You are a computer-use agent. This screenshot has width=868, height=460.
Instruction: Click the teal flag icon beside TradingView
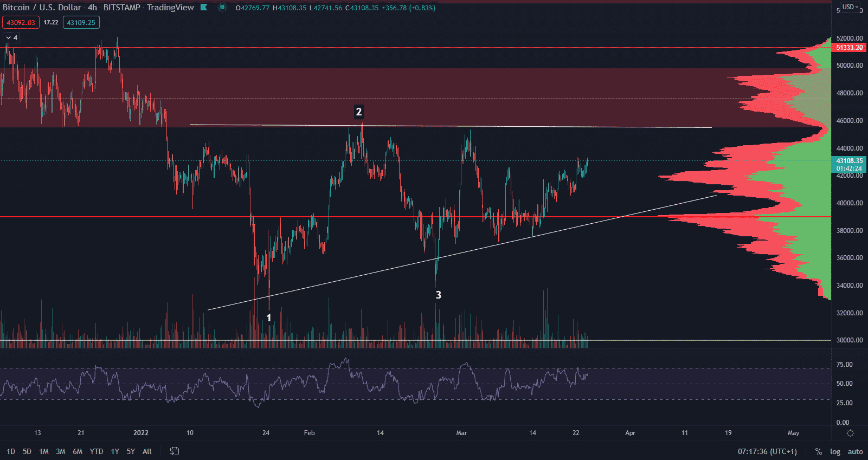(x=204, y=8)
